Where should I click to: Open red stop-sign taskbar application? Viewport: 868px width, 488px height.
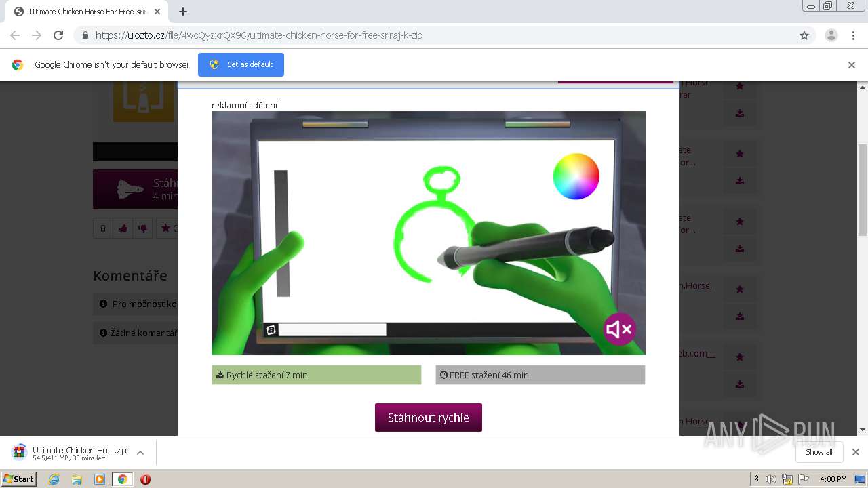(x=145, y=479)
